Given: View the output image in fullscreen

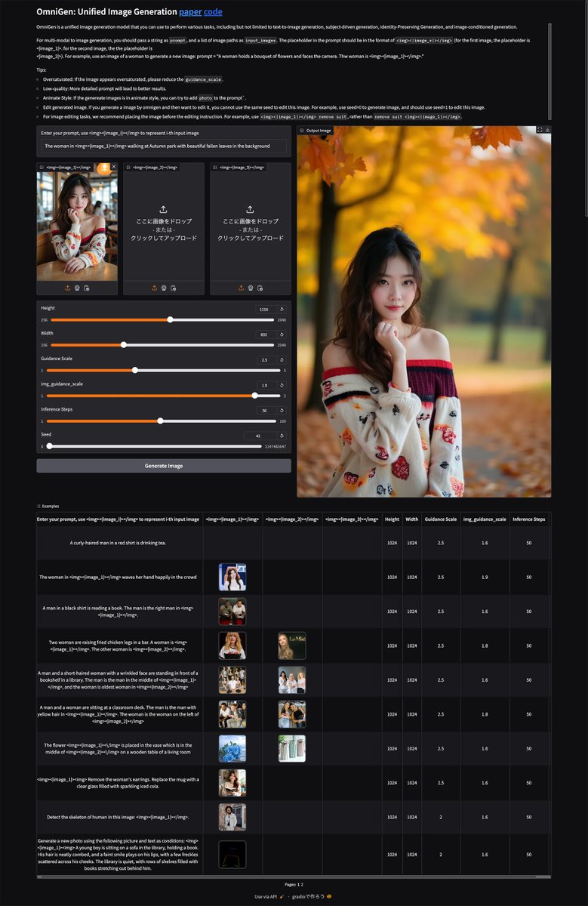Looking at the screenshot, I should click(540, 130).
